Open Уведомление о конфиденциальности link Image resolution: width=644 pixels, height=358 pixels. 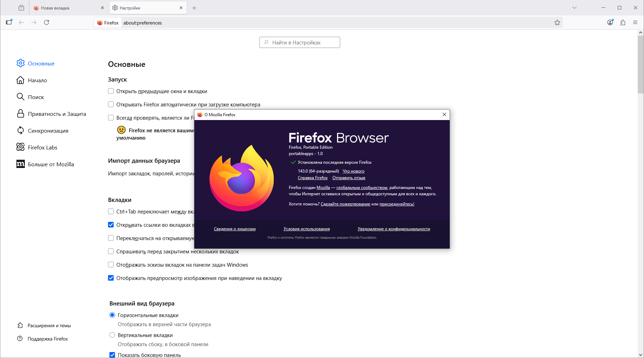[x=394, y=229]
